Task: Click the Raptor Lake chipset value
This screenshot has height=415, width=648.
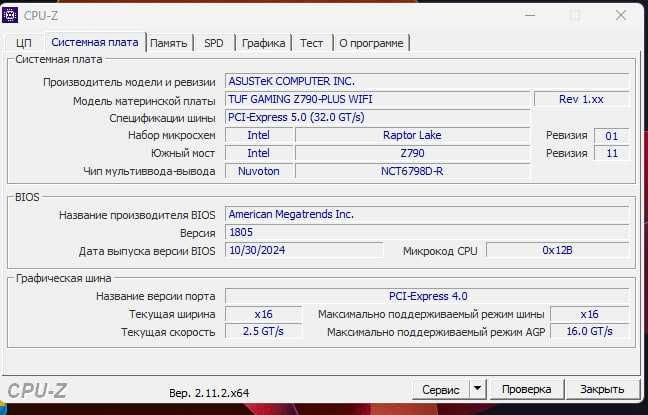Action: point(412,136)
